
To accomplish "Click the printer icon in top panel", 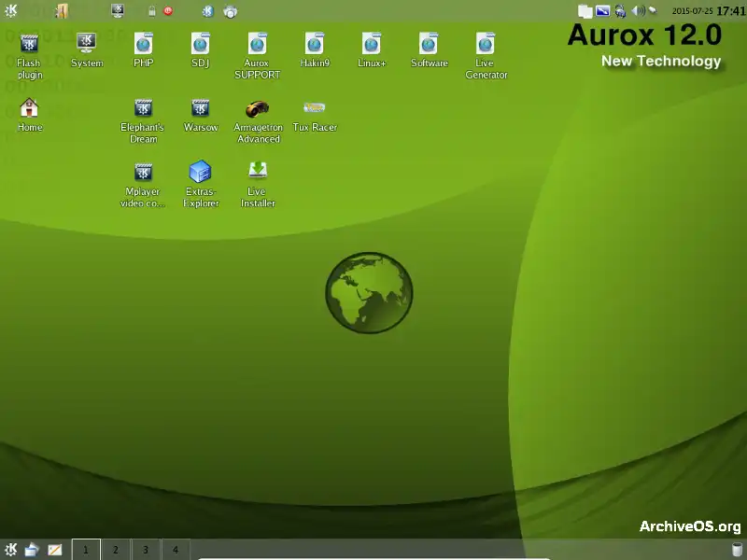I will (230, 11).
